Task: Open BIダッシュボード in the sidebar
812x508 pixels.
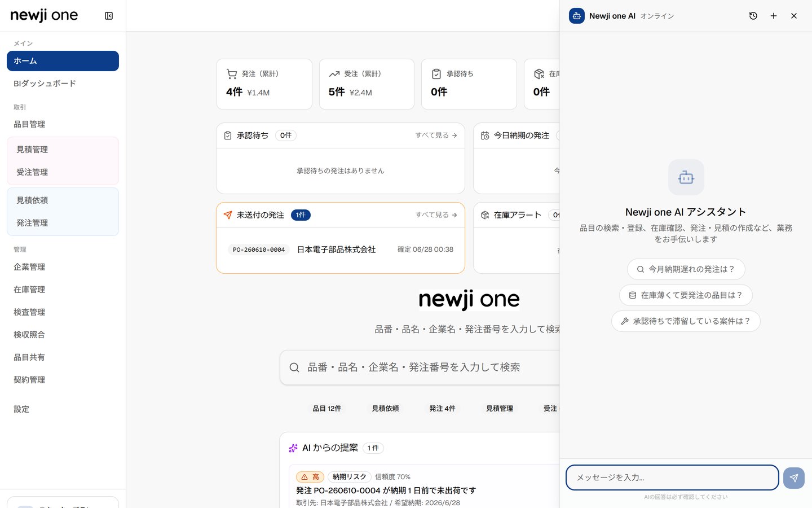Action: coord(63,84)
